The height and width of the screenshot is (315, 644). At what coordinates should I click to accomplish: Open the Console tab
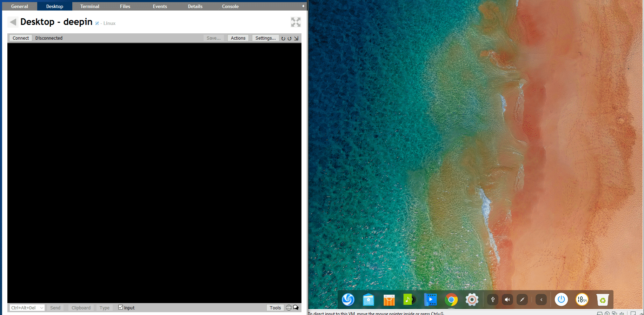(230, 6)
